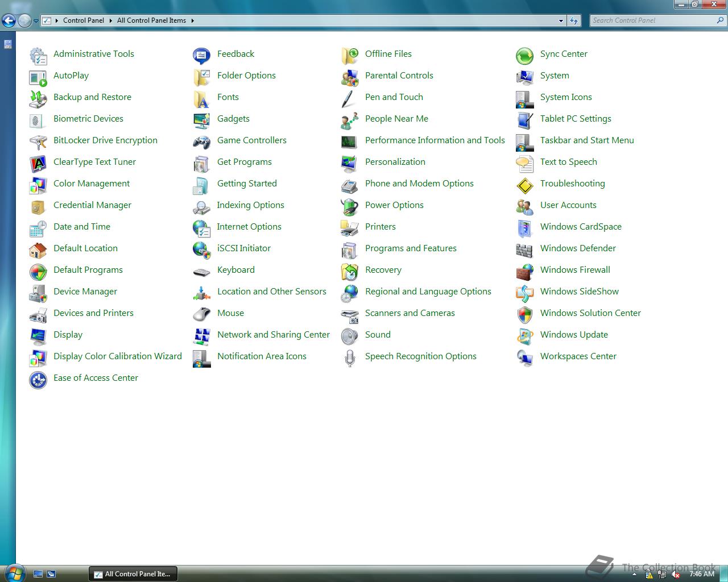Open Performance Information and Tools link
The height and width of the screenshot is (582, 728).
[435, 140]
